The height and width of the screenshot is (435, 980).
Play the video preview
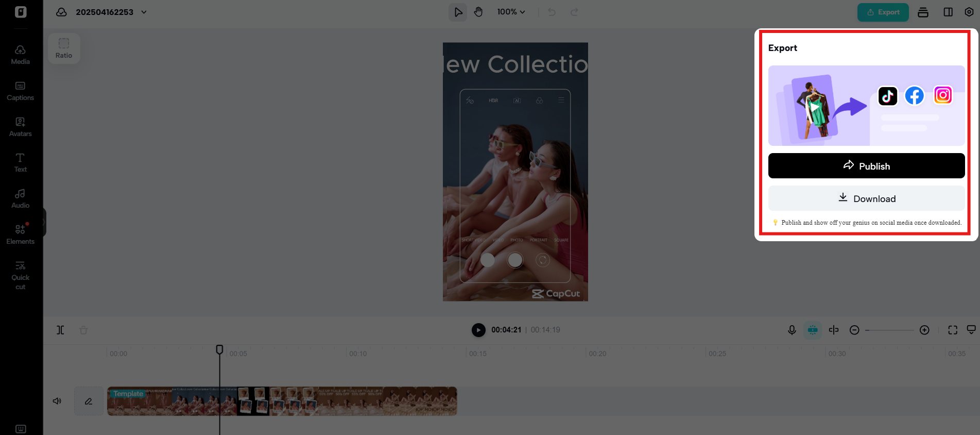(478, 330)
